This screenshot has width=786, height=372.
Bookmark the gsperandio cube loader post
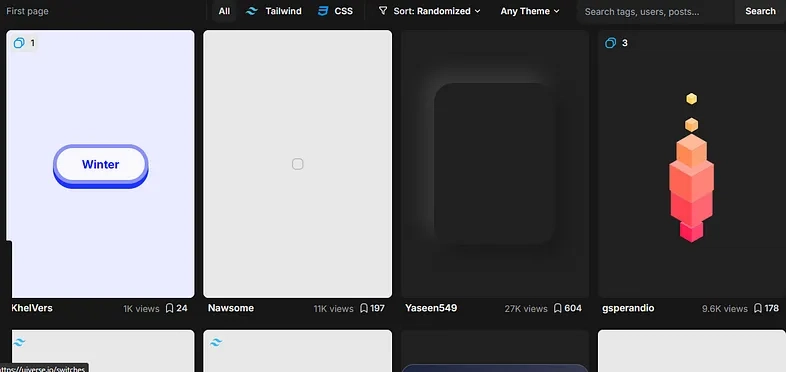pos(758,308)
